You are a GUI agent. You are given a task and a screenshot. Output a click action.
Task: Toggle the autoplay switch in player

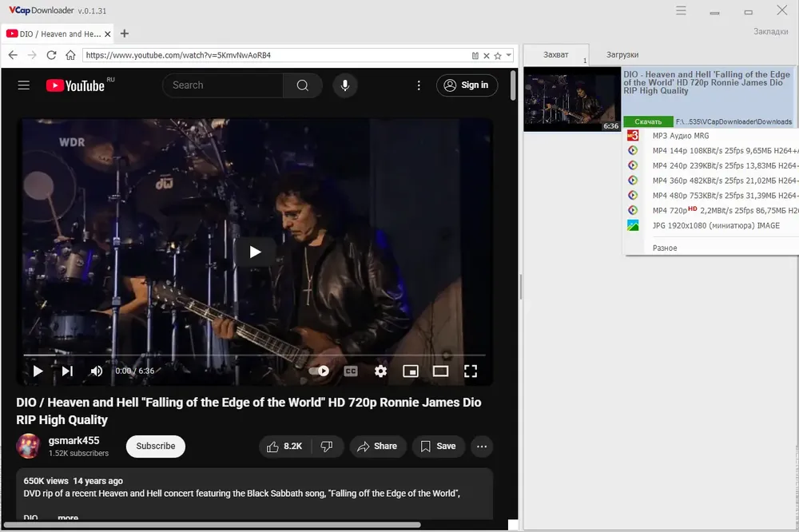point(319,371)
